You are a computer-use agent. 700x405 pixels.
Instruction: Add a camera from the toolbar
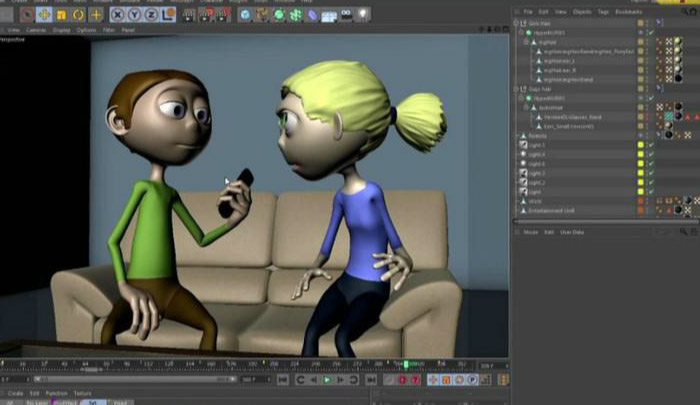click(346, 15)
